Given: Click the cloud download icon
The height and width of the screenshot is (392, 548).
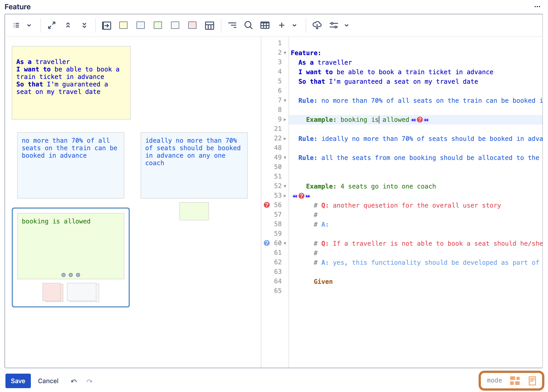Looking at the screenshot, I should point(317,25).
